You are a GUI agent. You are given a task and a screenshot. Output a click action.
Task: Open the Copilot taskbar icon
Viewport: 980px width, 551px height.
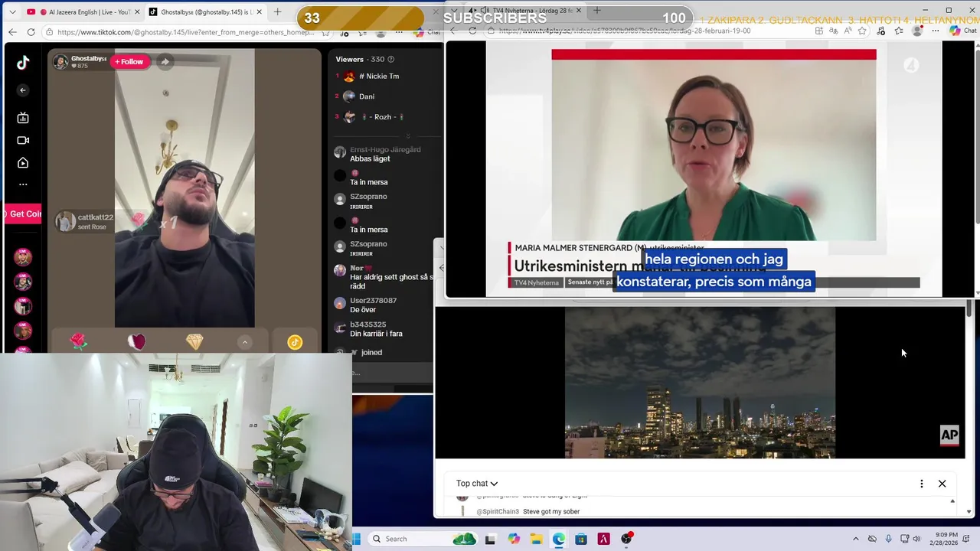(x=514, y=539)
